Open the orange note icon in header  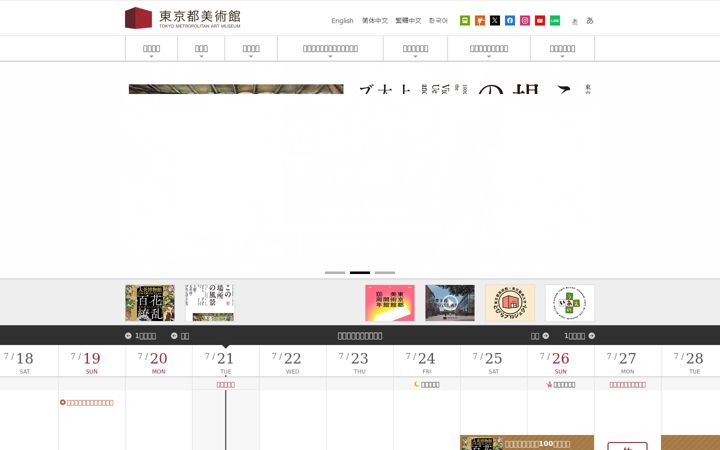(x=480, y=20)
